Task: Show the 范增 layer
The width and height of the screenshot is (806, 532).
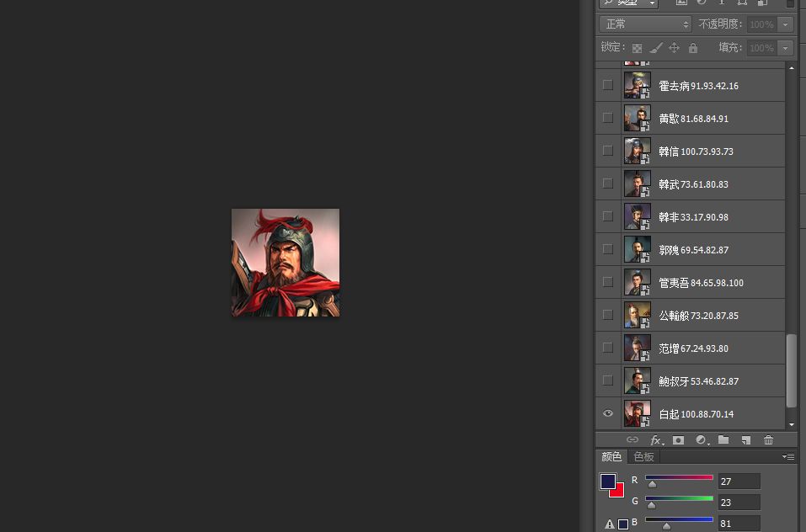Action: coord(607,348)
